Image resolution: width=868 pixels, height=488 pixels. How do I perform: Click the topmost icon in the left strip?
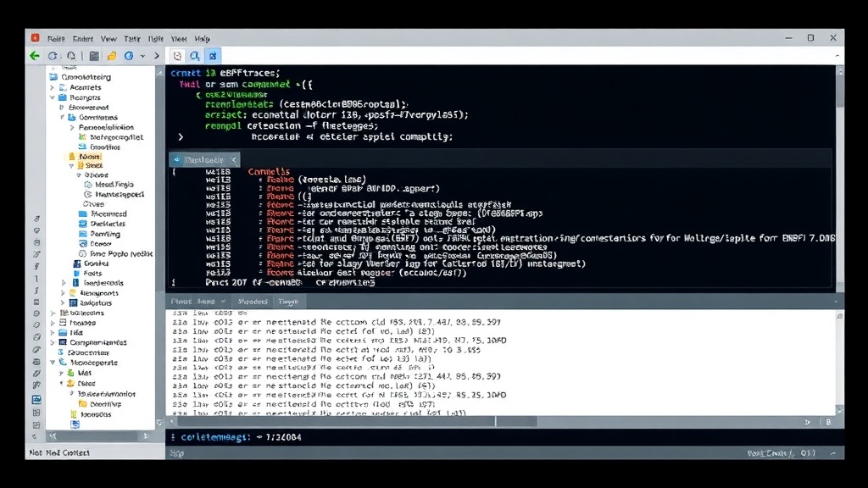pyautogui.click(x=36, y=219)
